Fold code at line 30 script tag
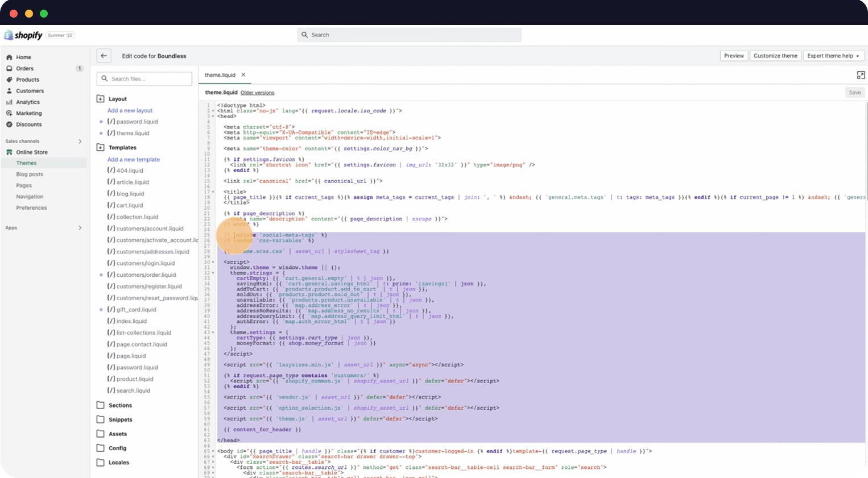The width and height of the screenshot is (868, 478). [x=213, y=262]
